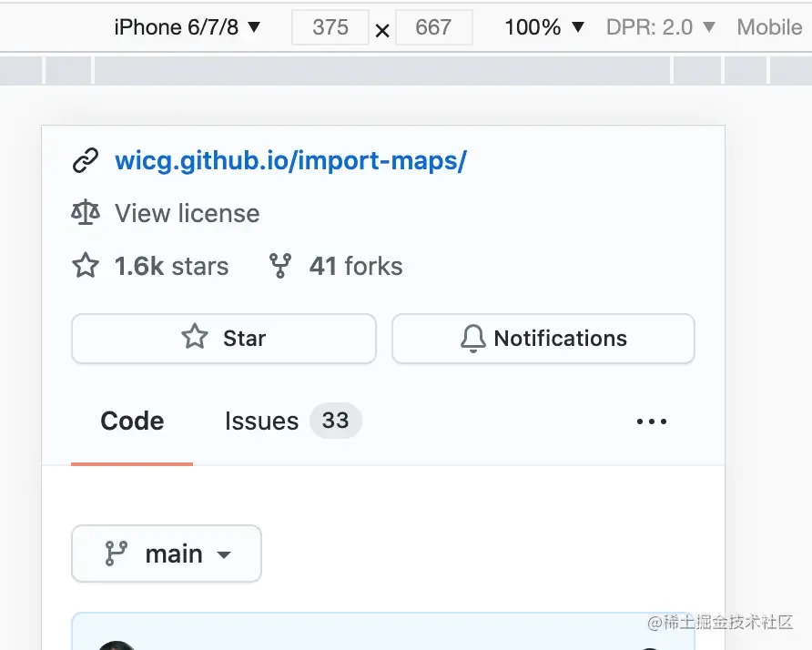812x650 pixels.
Task: Click the wide center segment of the device width bar
Action: pos(382,70)
